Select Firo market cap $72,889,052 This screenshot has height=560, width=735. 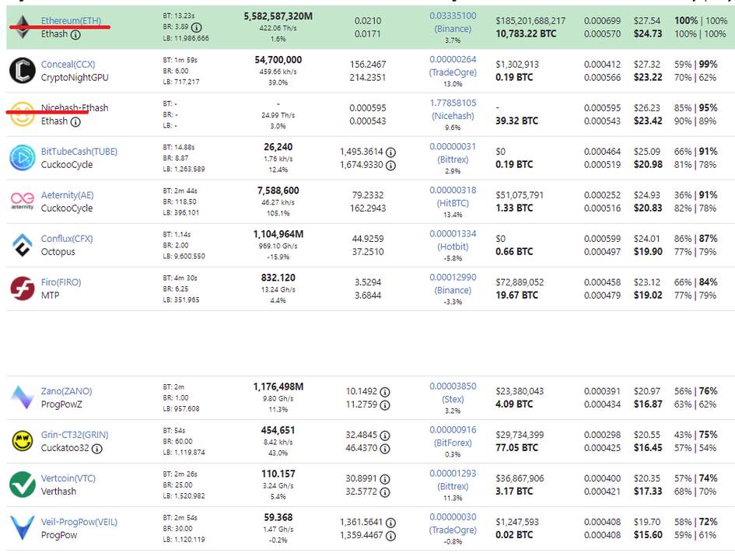point(520,282)
